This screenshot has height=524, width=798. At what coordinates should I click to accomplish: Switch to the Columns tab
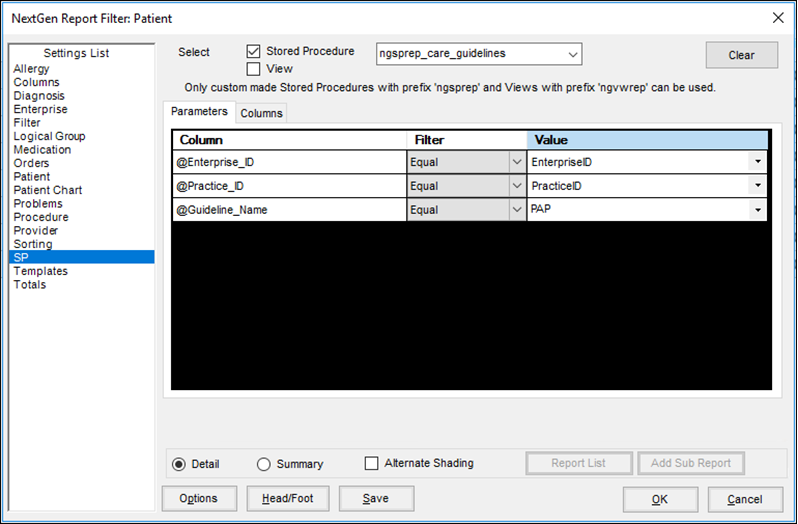pyautogui.click(x=261, y=113)
